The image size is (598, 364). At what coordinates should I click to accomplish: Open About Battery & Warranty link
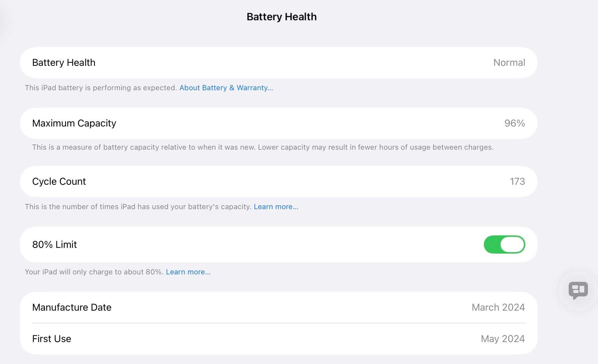(226, 88)
